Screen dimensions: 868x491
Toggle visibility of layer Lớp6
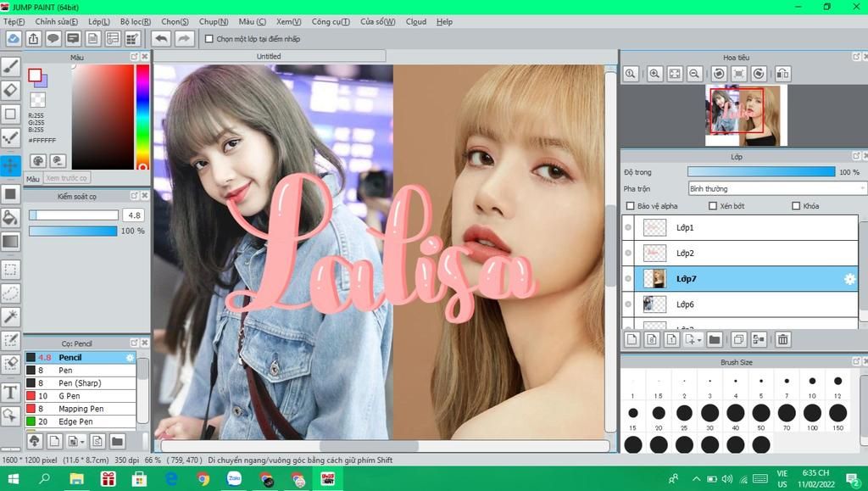coord(628,304)
